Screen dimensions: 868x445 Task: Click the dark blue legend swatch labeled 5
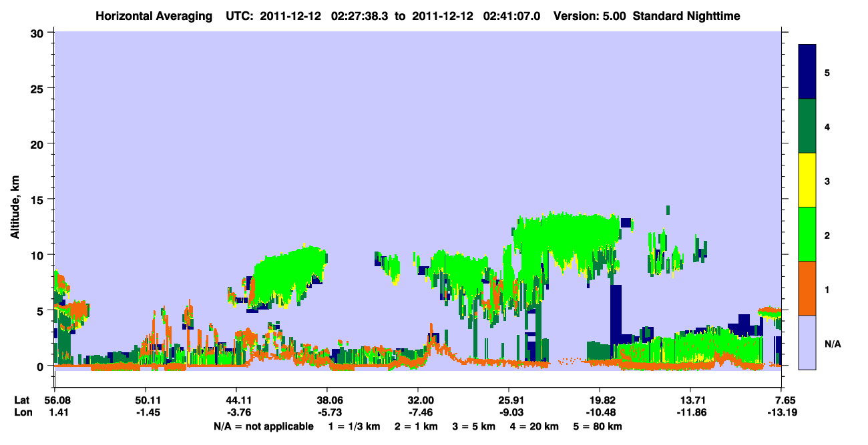(807, 72)
